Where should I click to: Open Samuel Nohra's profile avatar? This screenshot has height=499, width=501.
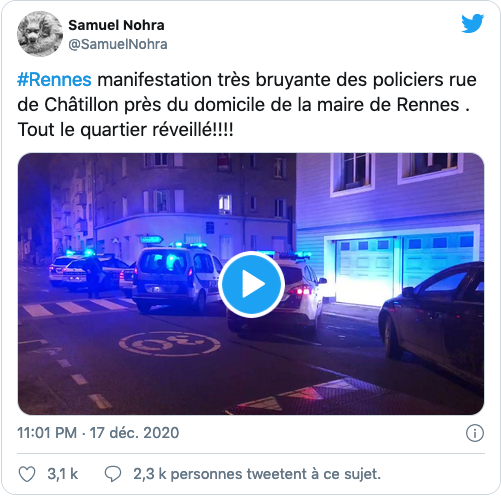(x=40, y=34)
